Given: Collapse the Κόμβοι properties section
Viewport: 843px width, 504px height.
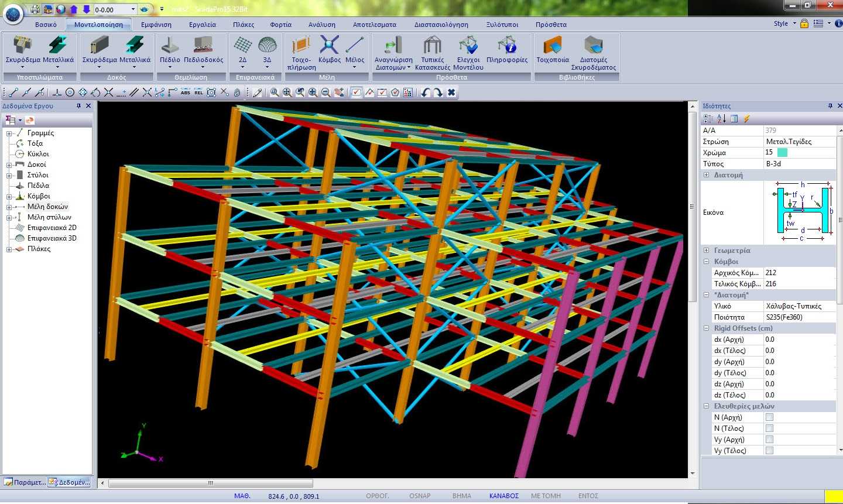Looking at the screenshot, I should [706, 262].
